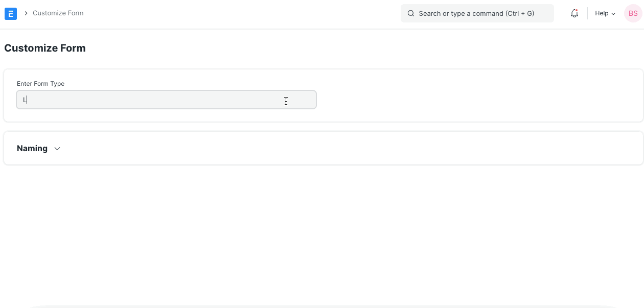Image resolution: width=644 pixels, height=308 pixels.
Task: Click the Enter Form Type field label
Action: [40, 83]
